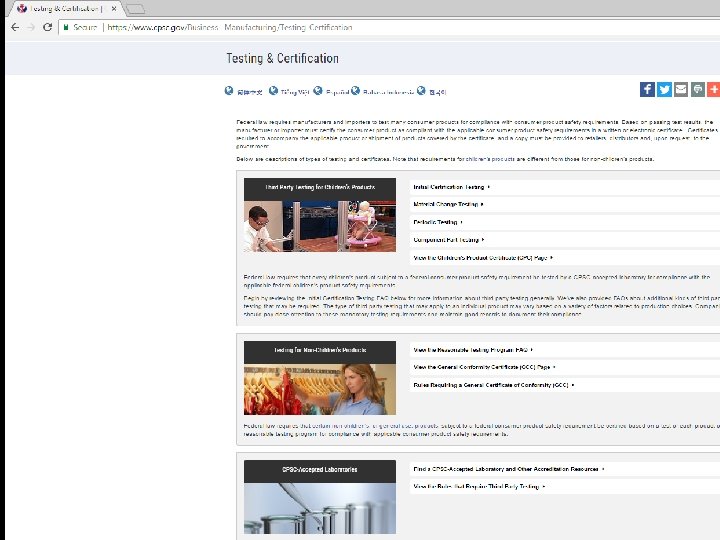The image size is (720, 540).
Task: Go back with browser back arrow
Action: pos(15,27)
